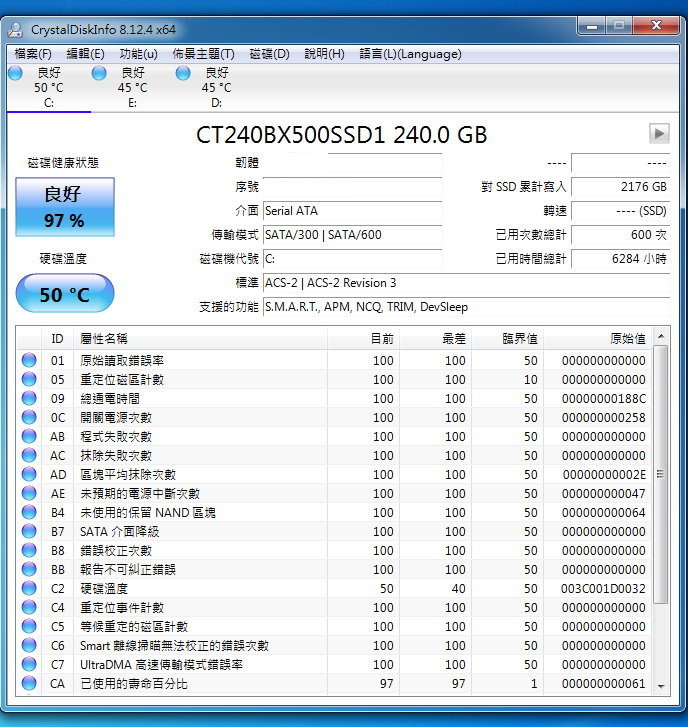Click the CT240BX500SSD1 240.0 GB model title
This screenshot has height=727, width=688.
342,135
